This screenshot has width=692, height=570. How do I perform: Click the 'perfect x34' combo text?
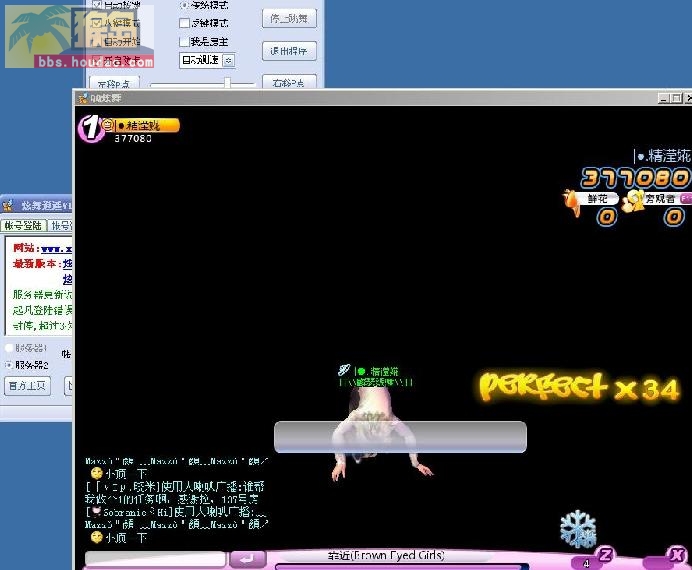click(x=579, y=387)
